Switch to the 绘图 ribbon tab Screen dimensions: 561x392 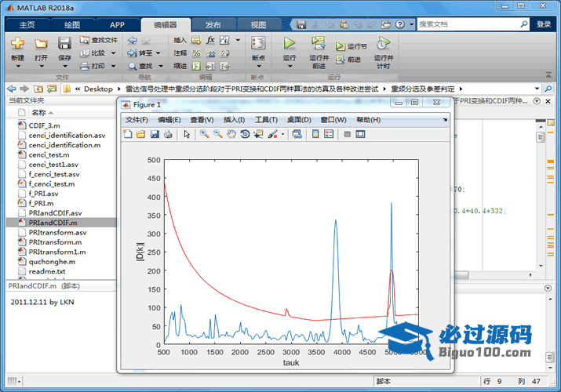point(71,24)
